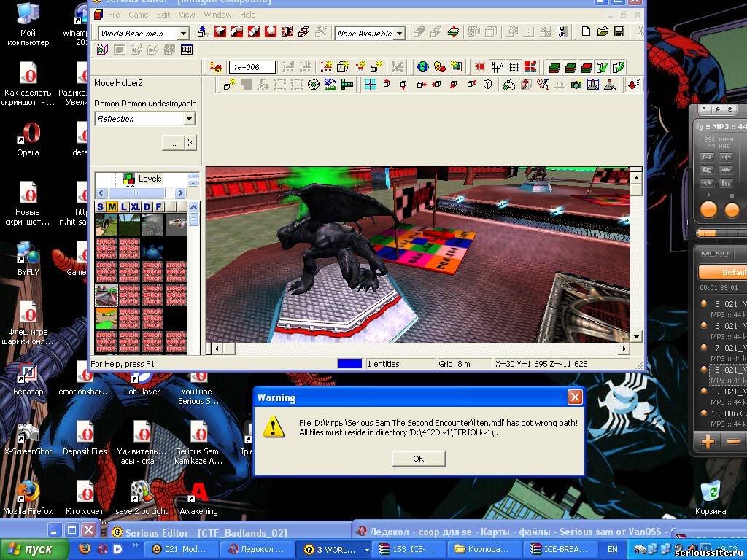Expand the None Available dropdown
747x560 pixels.
(x=400, y=34)
